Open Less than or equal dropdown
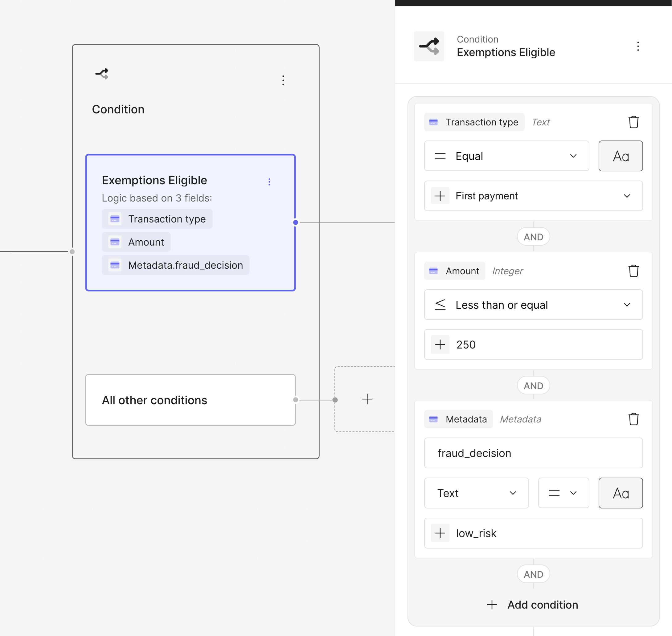 pos(533,305)
